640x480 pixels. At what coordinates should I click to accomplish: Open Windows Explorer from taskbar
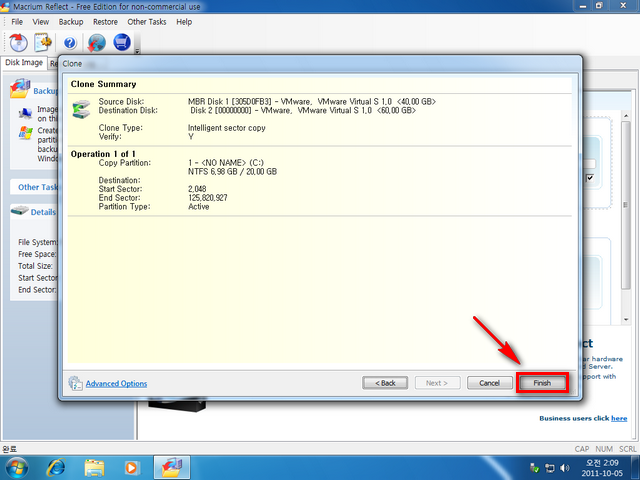[94, 468]
